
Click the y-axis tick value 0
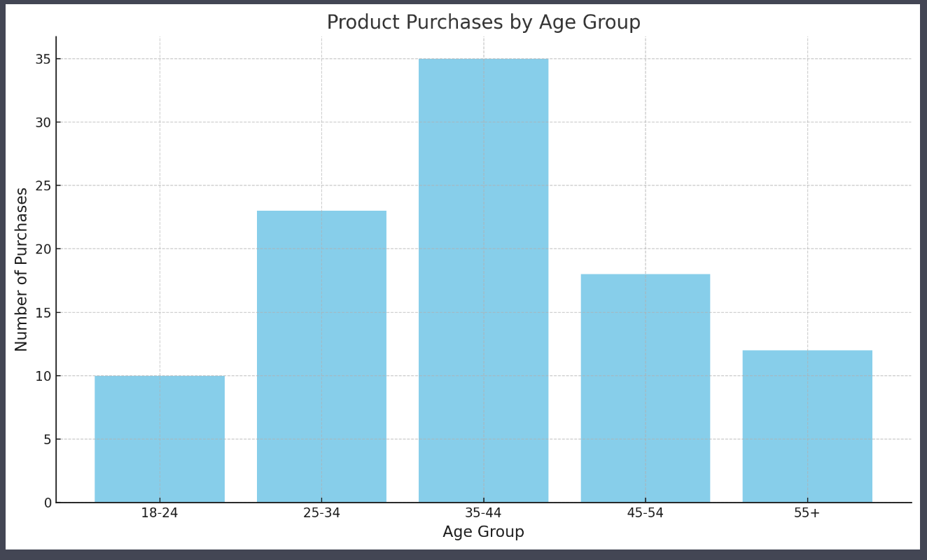click(x=48, y=503)
